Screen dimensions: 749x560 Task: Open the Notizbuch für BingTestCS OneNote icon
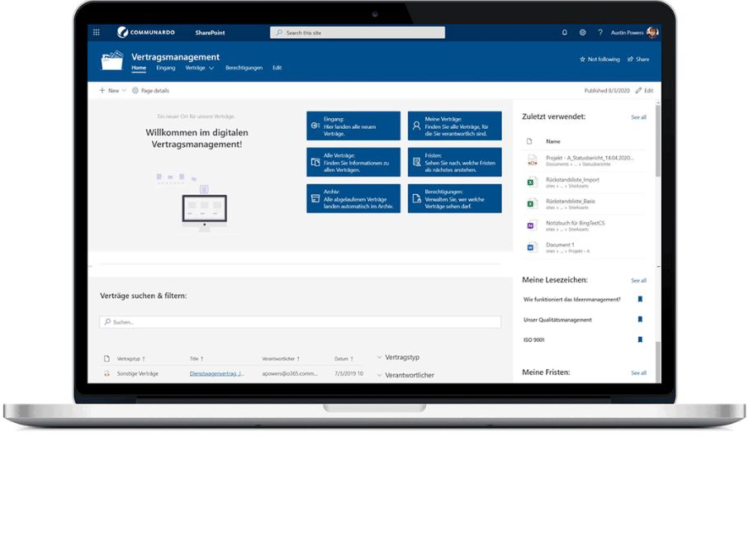click(x=532, y=225)
